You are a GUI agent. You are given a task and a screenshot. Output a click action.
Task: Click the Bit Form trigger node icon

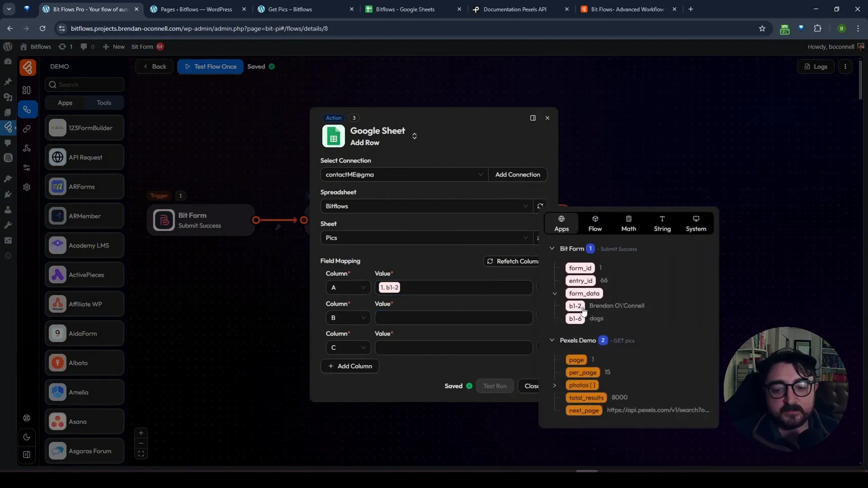[164, 220]
